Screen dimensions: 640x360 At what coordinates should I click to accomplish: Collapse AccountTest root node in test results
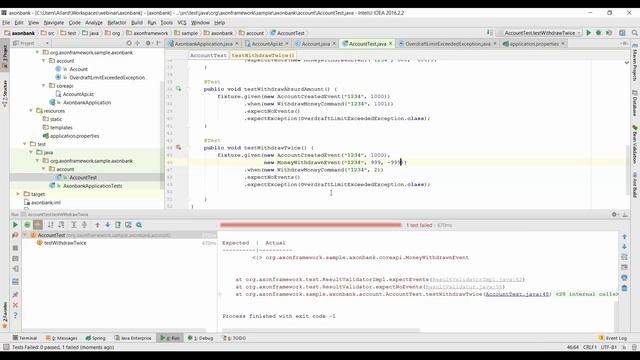pyautogui.click(x=25, y=235)
